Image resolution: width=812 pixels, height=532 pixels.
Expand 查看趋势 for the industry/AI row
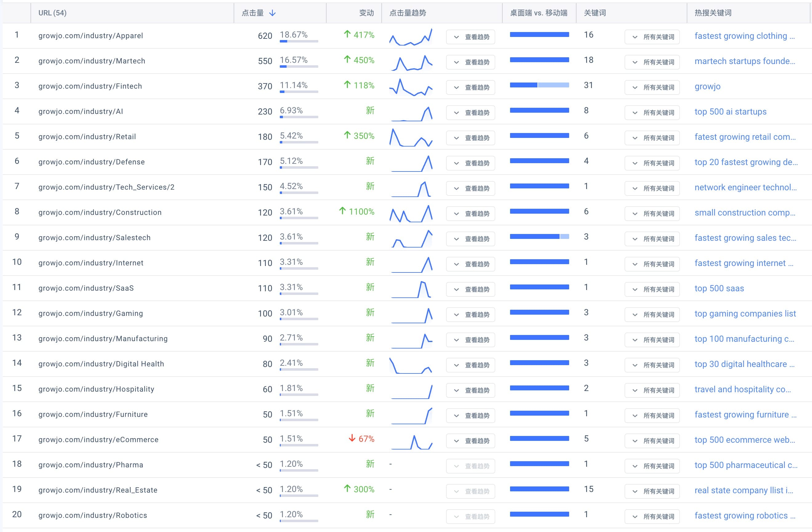470,113
